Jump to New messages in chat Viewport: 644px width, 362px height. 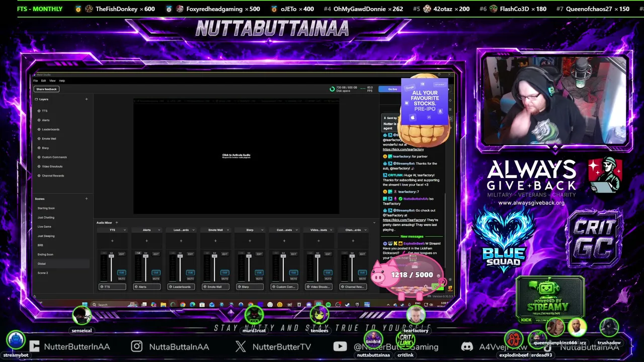coord(412,236)
